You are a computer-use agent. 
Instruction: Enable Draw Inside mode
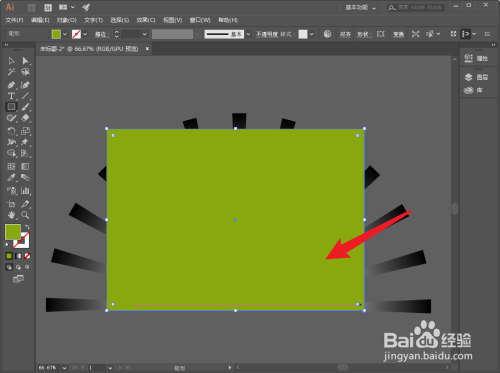[27, 267]
